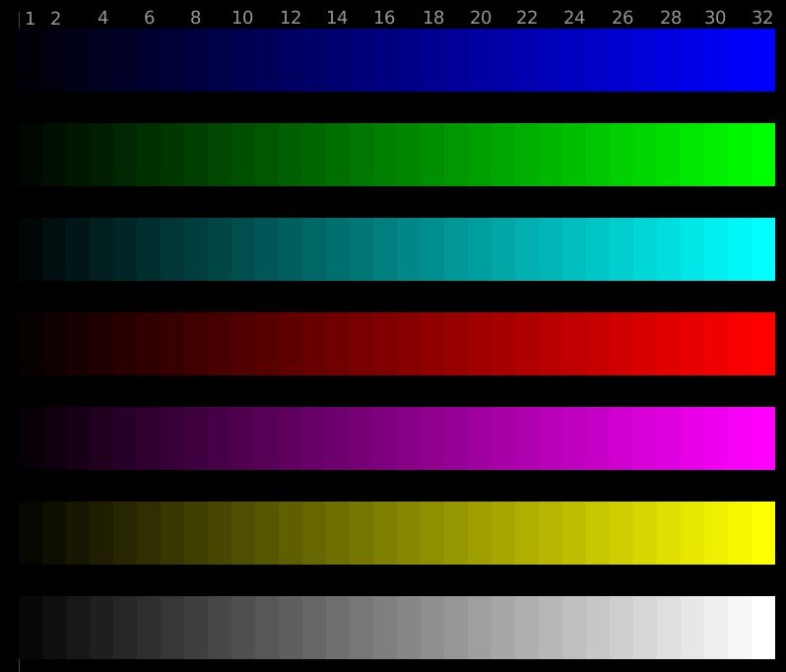786x672 pixels.
Task: Select the green swatch under column 16
Action: coord(385,155)
